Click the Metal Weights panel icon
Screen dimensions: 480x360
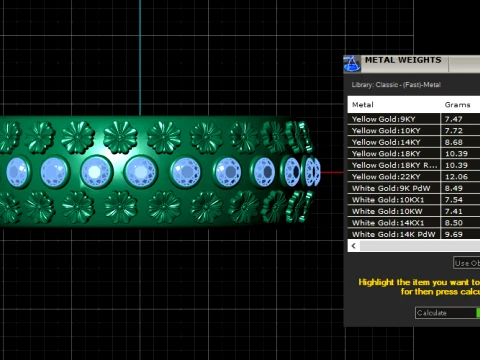pyautogui.click(x=352, y=64)
